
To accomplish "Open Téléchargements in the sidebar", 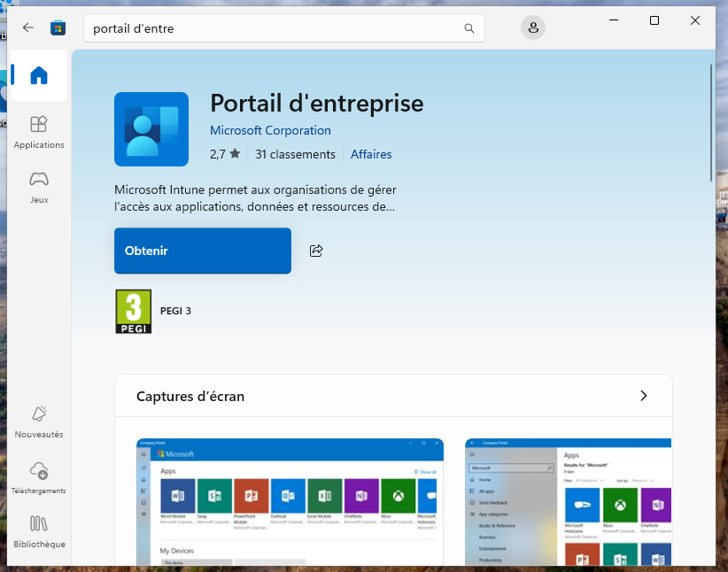I will [x=39, y=477].
